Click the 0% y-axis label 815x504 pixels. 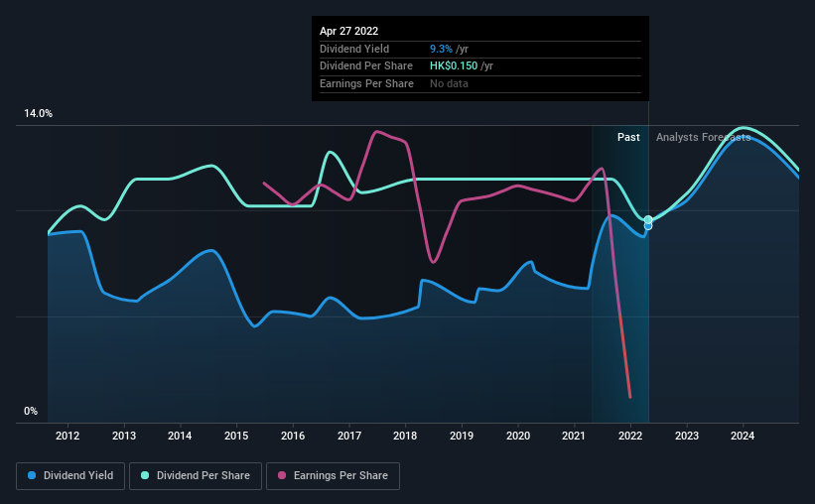click(x=31, y=412)
